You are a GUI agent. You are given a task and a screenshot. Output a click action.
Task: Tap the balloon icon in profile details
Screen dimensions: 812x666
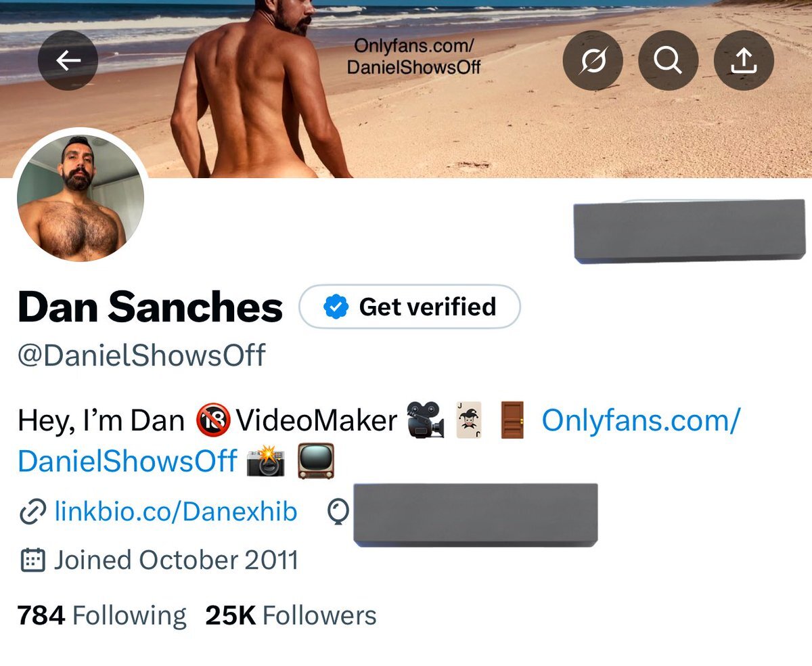pos(338,512)
